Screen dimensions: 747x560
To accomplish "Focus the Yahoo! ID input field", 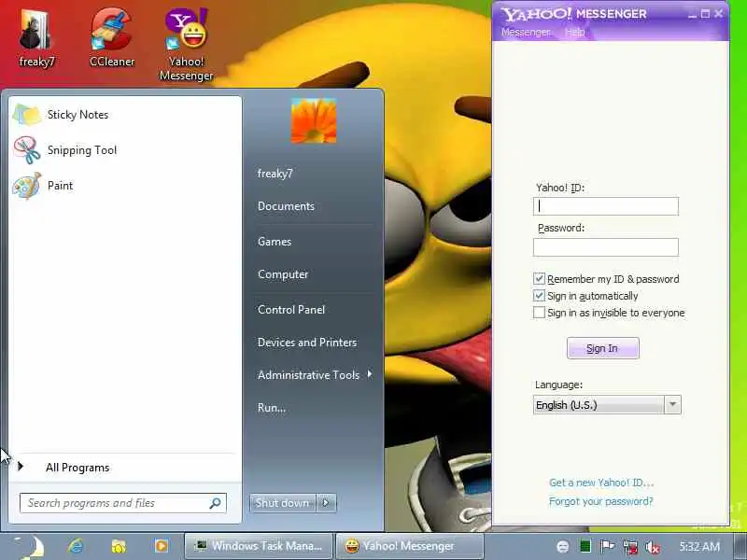I will coord(606,206).
